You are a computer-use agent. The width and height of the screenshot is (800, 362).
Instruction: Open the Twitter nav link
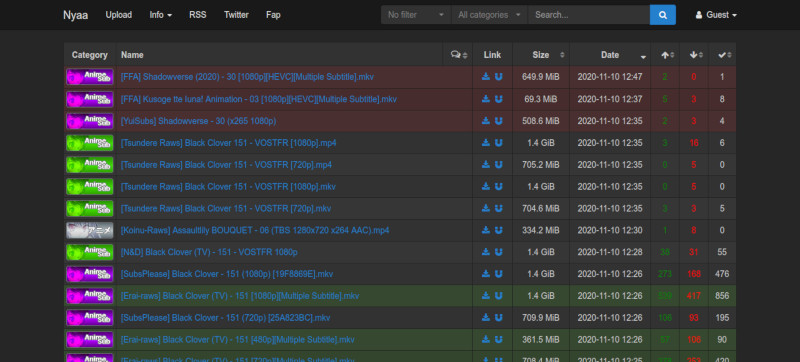236,15
